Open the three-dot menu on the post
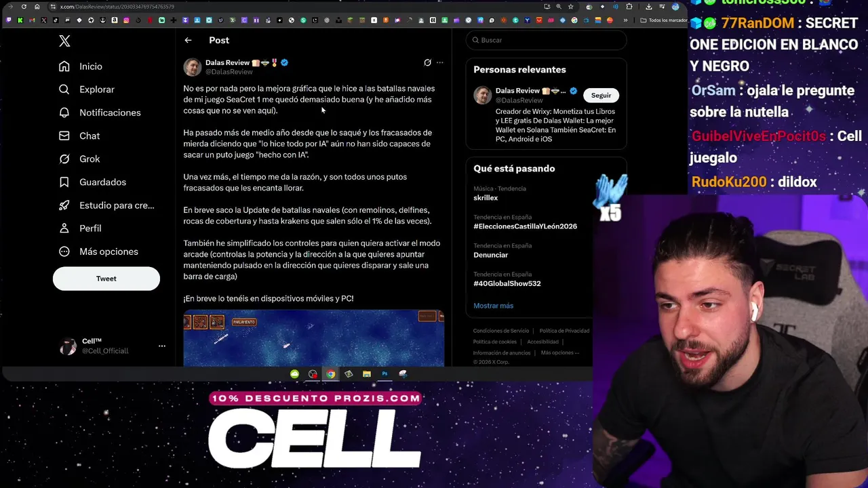Viewport: 868px width, 488px height. point(439,62)
